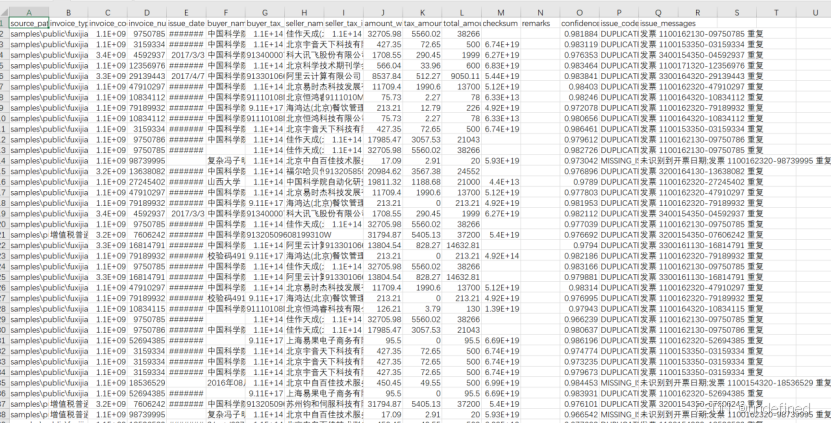This screenshot has width=831, height=424.
Task: Select column A header
Action: click(29, 13)
